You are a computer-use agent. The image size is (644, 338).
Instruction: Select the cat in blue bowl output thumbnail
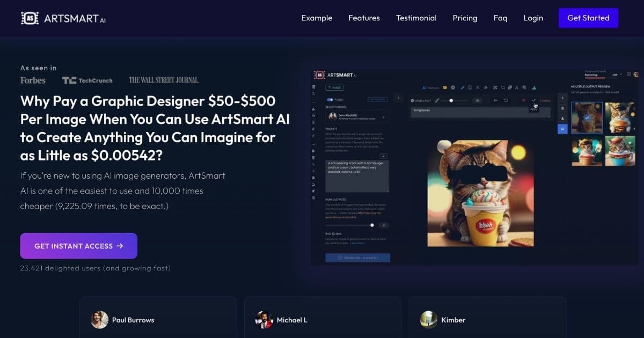pos(620,151)
